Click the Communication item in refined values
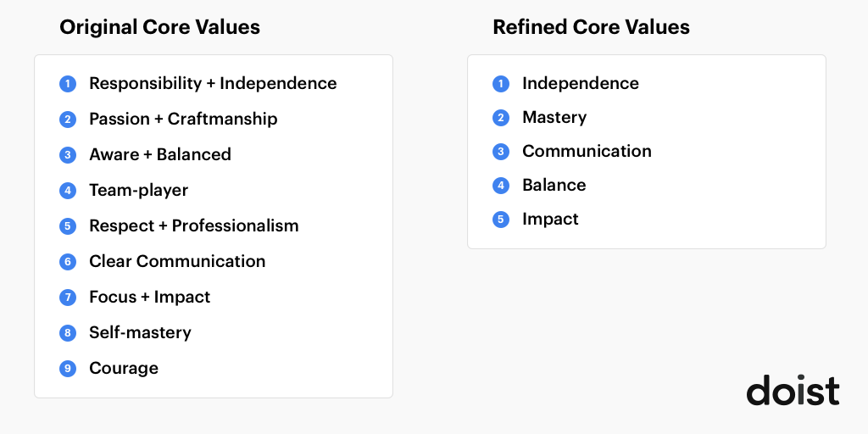 pos(587,151)
